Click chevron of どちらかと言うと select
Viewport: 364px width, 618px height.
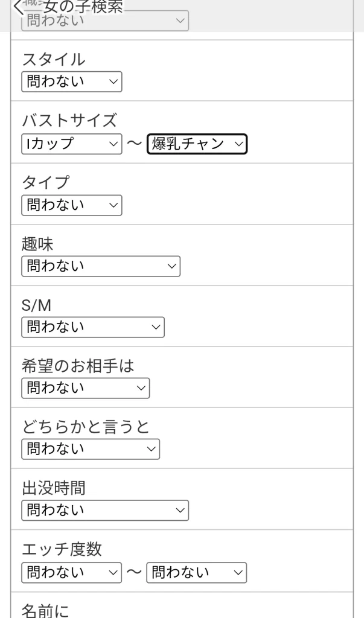152,449
